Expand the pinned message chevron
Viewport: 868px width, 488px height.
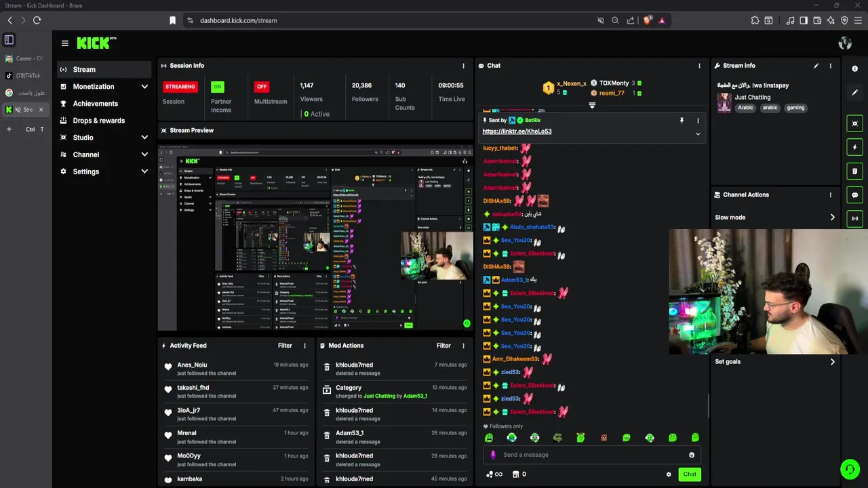[698, 134]
